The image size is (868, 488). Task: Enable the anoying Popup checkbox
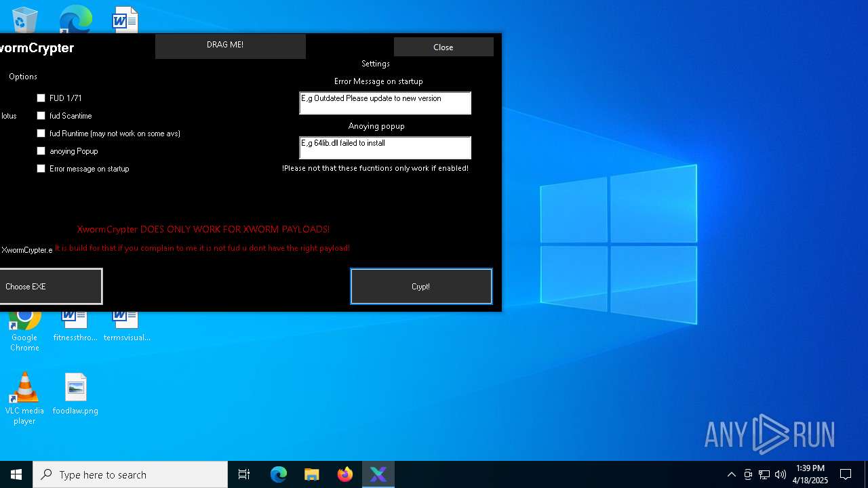coord(41,151)
